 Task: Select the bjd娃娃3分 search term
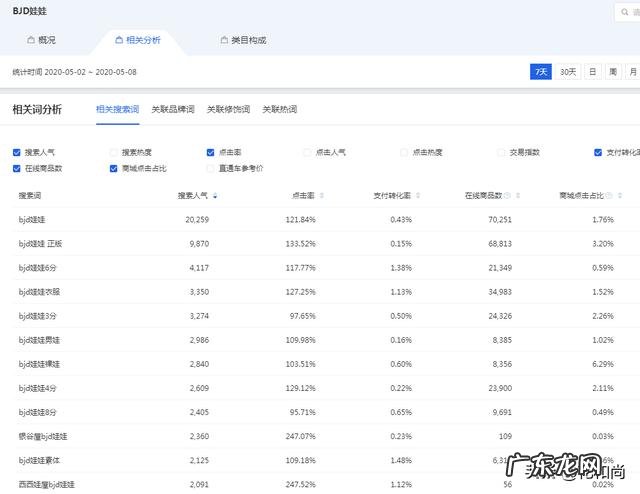pos(37,316)
